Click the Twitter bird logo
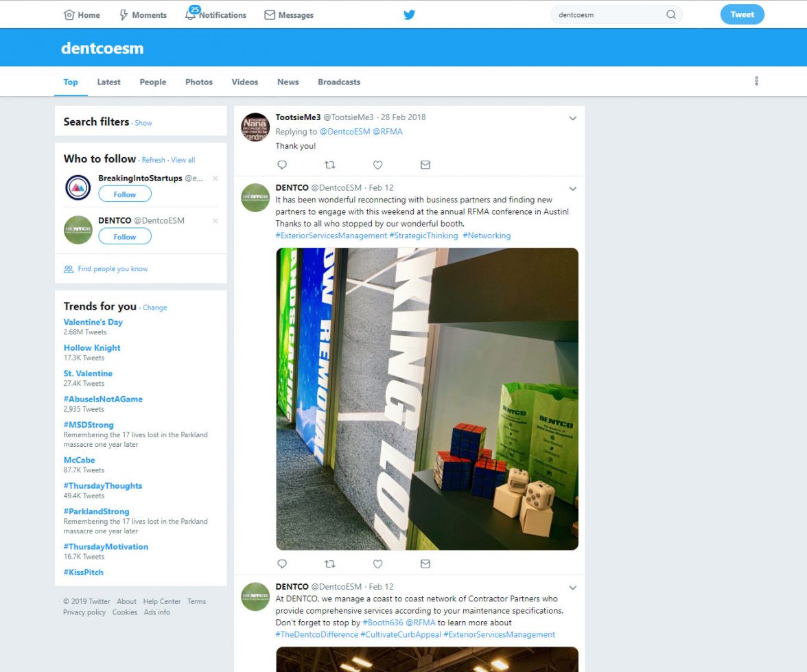The height and width of the screenshot is (672, 807). (409, 14)
